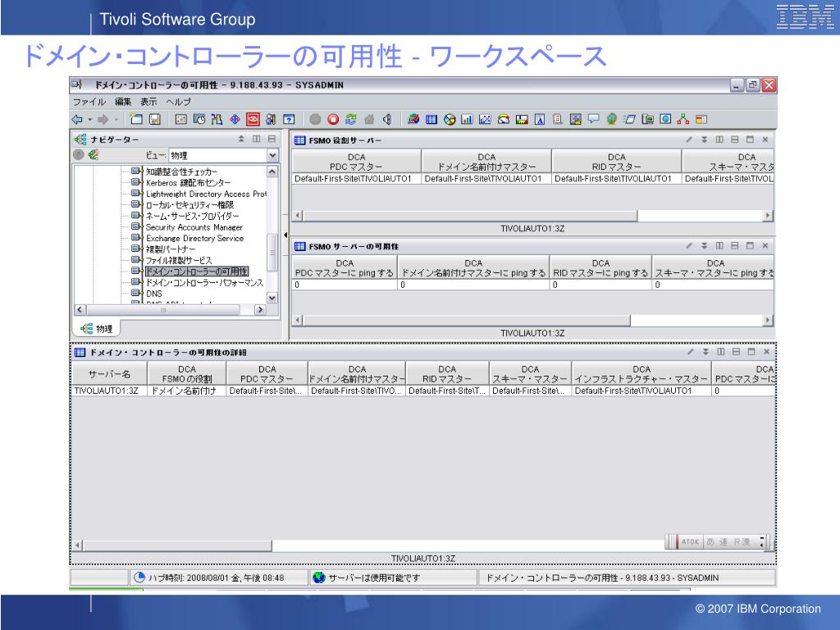Click the speaker sound icon in the toolbar

point(387,120)
